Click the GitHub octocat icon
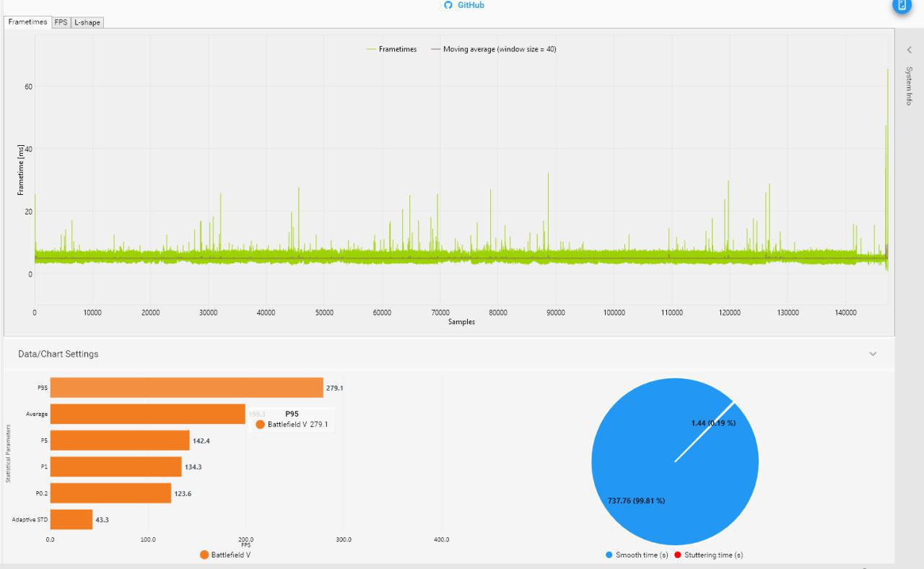This screenshot has width=924, height=569. [448, 5]
